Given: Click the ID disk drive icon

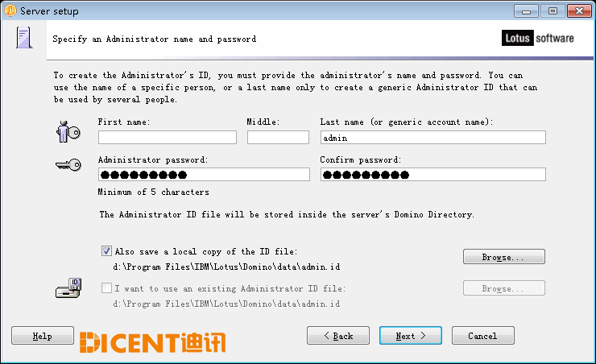Looking at the screenshot, I should coord(68,288).
